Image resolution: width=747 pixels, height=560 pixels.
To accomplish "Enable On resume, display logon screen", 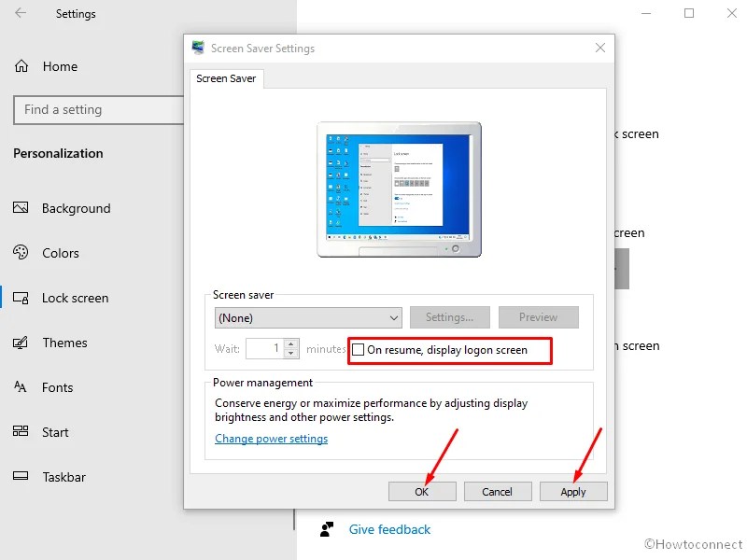I will pyautogui.click(x=358, y=350).
